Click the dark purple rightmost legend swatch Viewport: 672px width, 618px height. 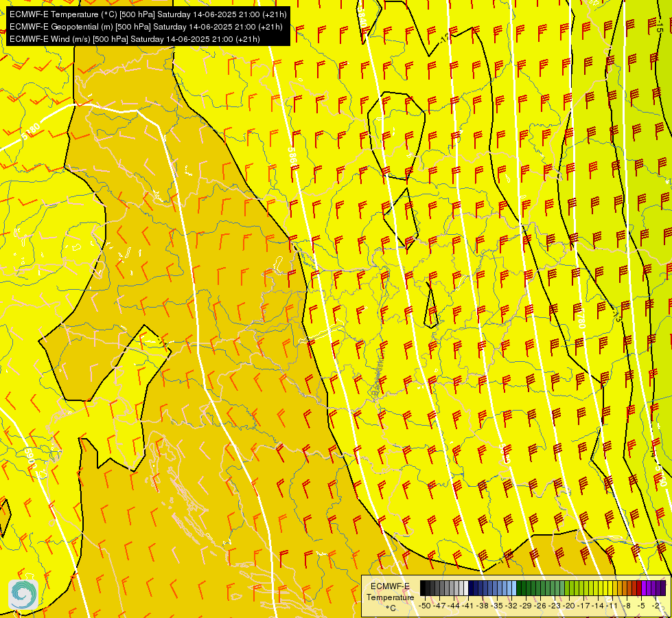coord(663,588)
